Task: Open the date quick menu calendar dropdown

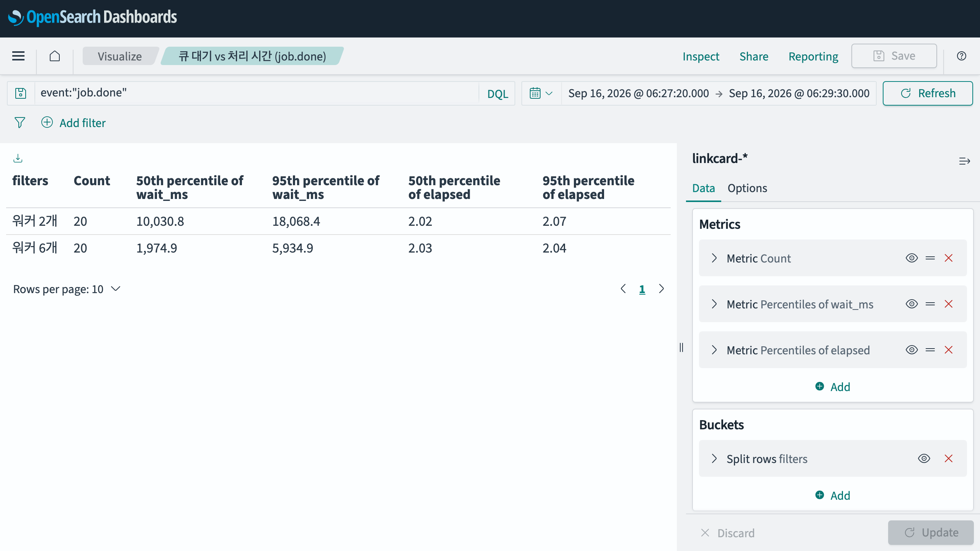Action: (x=541, y=93)
